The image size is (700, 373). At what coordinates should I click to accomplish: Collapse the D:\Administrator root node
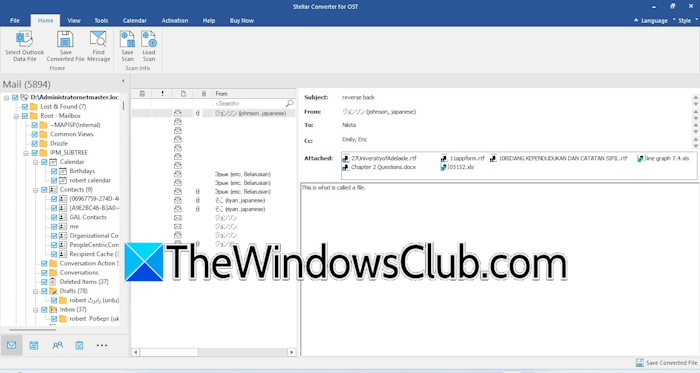(x=6, y=97)
